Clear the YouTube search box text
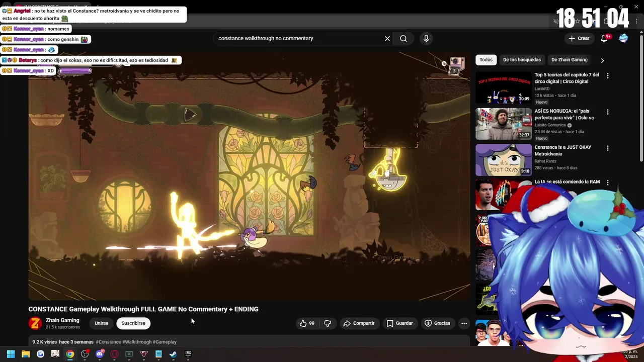Screen dimensions: 644x362 [x=387, y=39]
